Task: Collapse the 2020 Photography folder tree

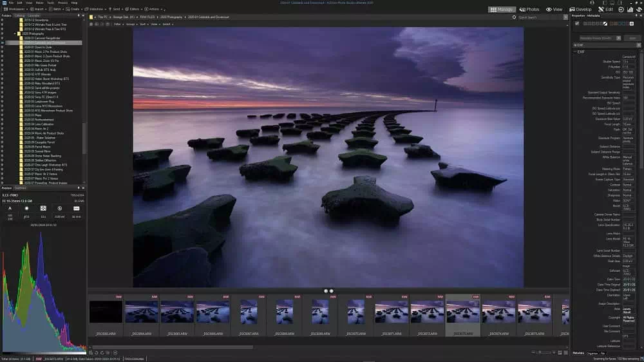Action: coord(15,33)
